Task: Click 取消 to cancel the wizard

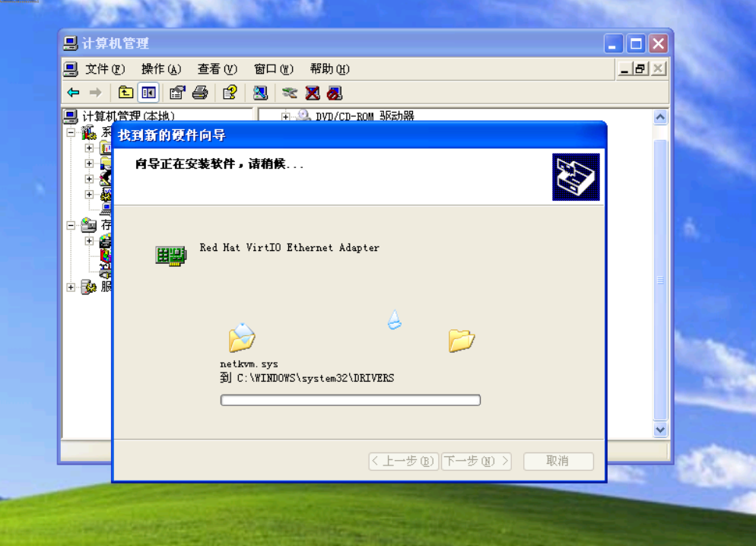Action: point(558,461)
